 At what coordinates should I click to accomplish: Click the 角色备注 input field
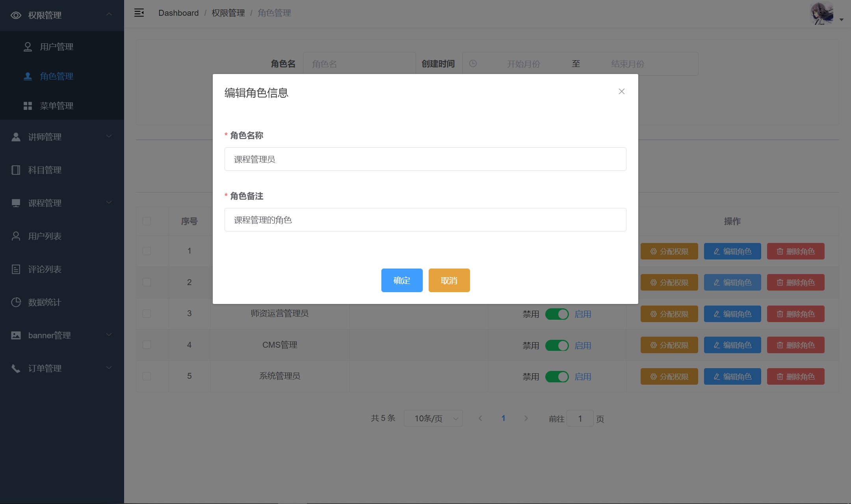425,220
